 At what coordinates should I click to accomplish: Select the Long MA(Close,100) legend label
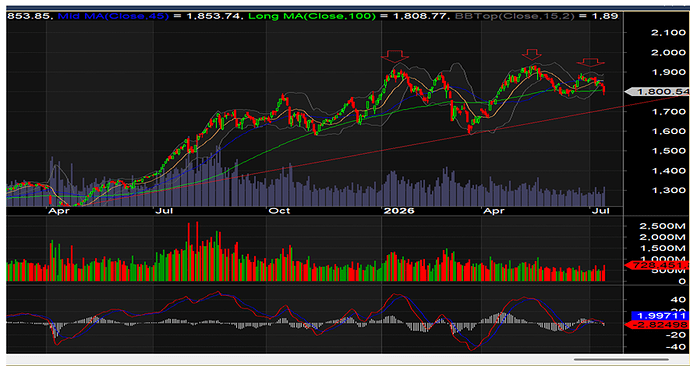pyautogui.click(x=312, y=16)
